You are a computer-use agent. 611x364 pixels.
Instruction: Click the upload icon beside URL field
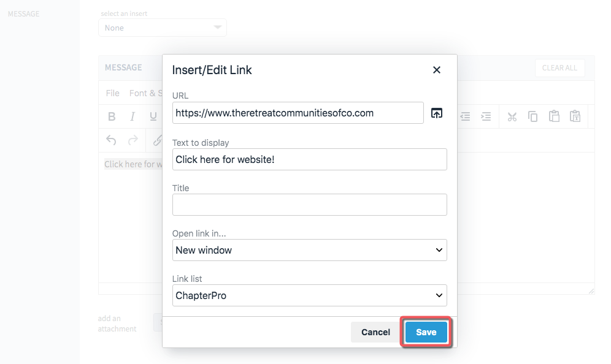(x=437, y=113)
